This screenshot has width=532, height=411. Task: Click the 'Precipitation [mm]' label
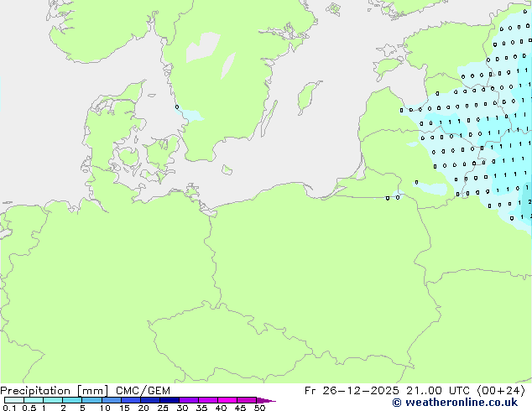point(55,391)
